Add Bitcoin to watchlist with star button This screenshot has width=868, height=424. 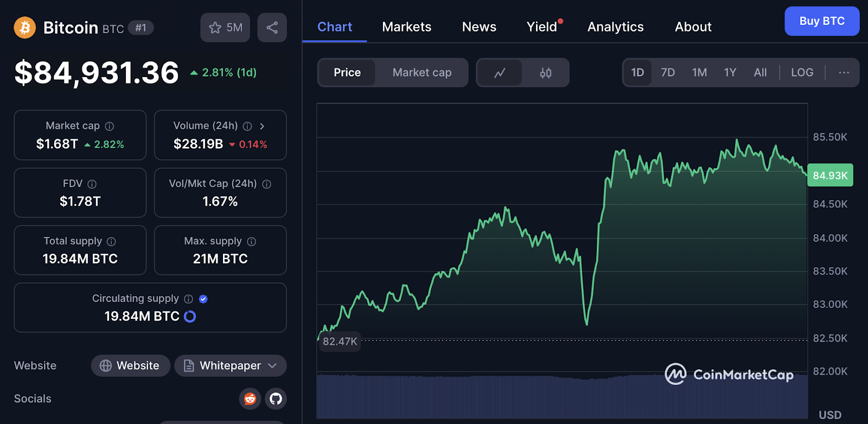[x=225, y=28]
